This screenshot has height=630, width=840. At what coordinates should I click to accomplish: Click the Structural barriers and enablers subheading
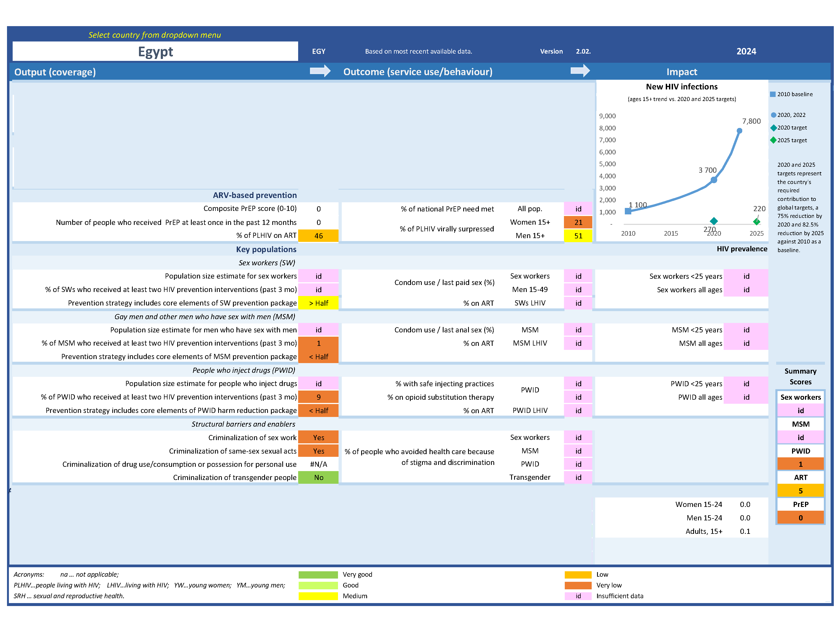point(243,424)
